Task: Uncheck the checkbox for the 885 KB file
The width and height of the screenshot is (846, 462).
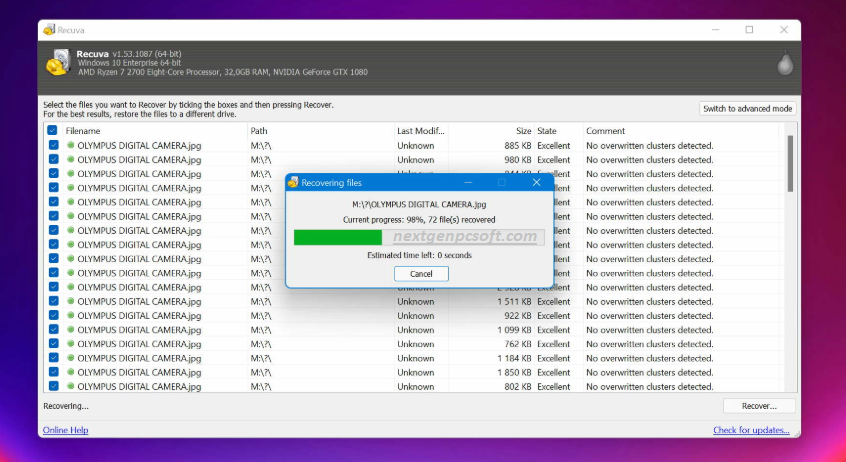Action: (x=53, y=145)
